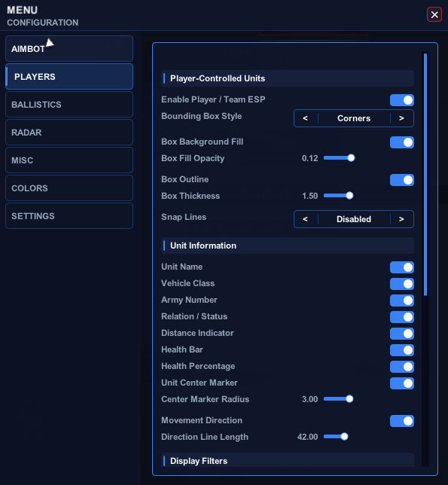This screenshot has width=448, height=485.
Task: Click the Direction Line Length slider
Action: point(336,437)
